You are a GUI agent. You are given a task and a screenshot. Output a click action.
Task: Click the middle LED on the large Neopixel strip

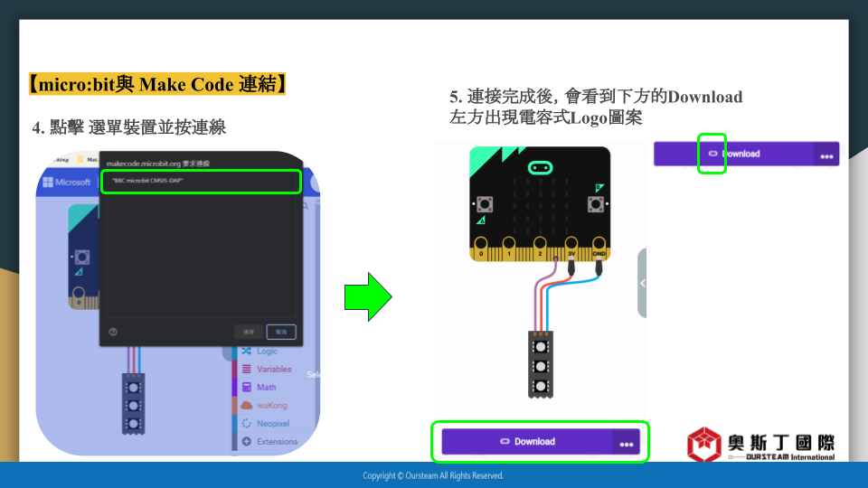point(541,366)
